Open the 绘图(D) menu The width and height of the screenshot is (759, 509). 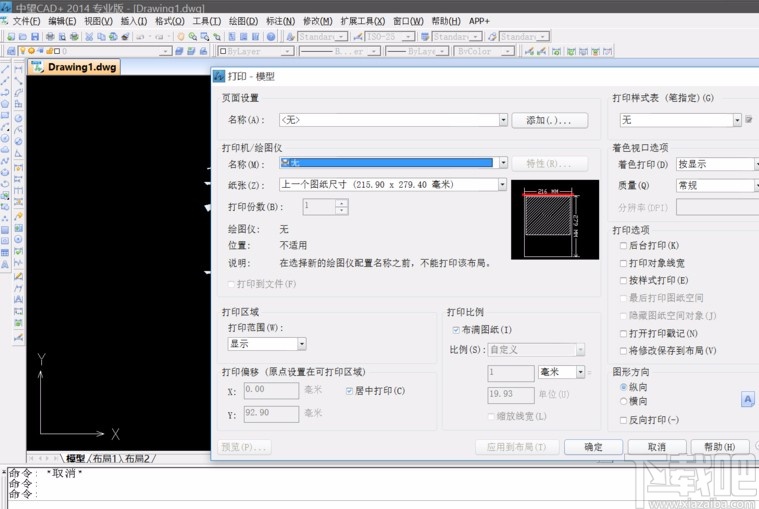coord(243,21)
